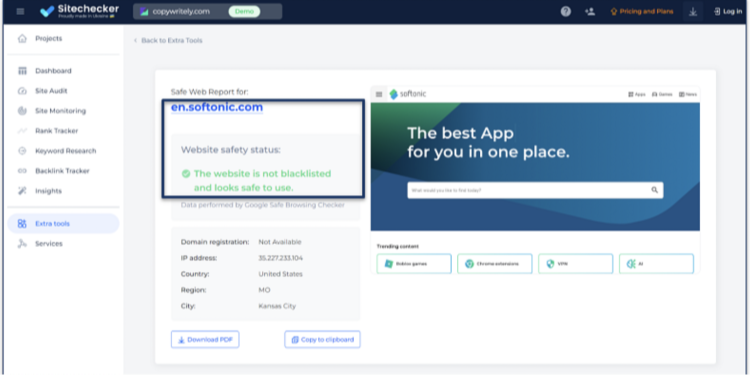Viewport: 750px width, 375px height.
Task: Select the IP address 35.227.233.104
Action: 281,258
